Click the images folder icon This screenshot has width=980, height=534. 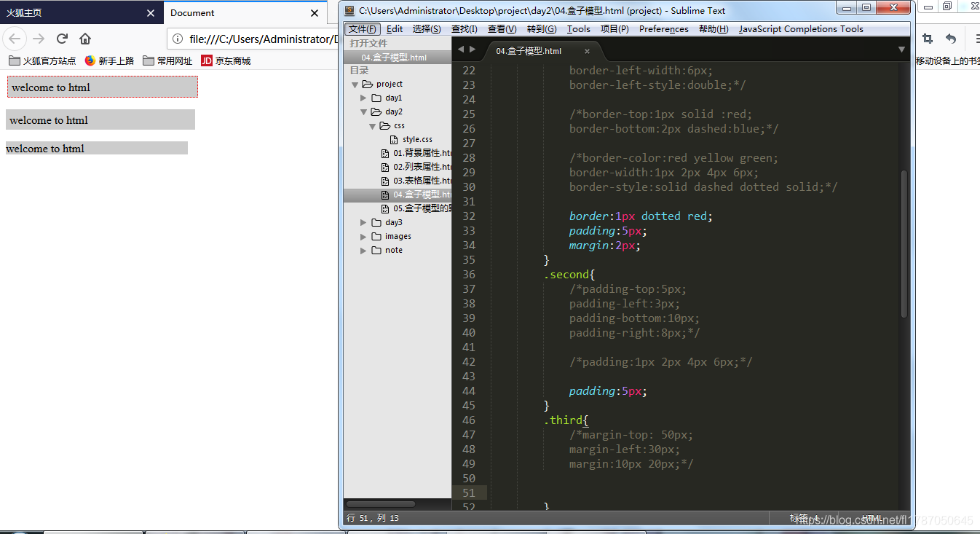pos(376,237)
